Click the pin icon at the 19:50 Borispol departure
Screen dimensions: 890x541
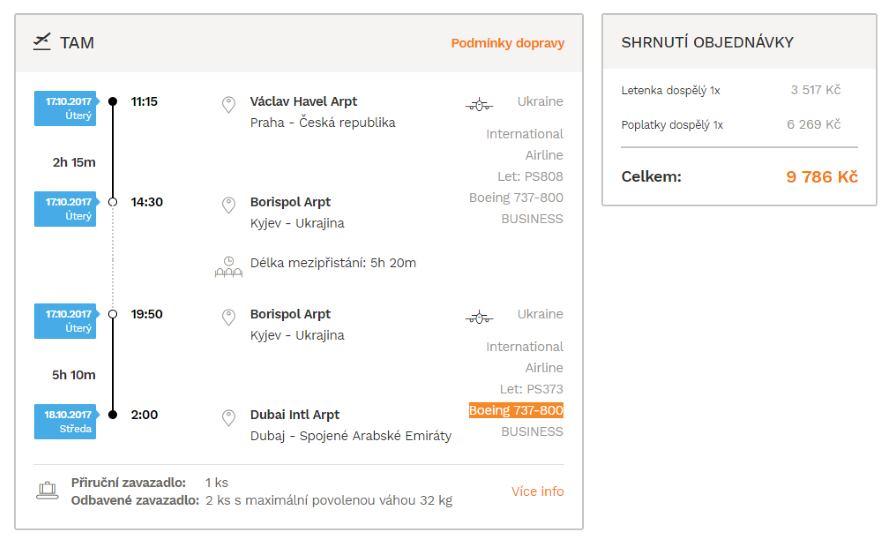[227, 315]
